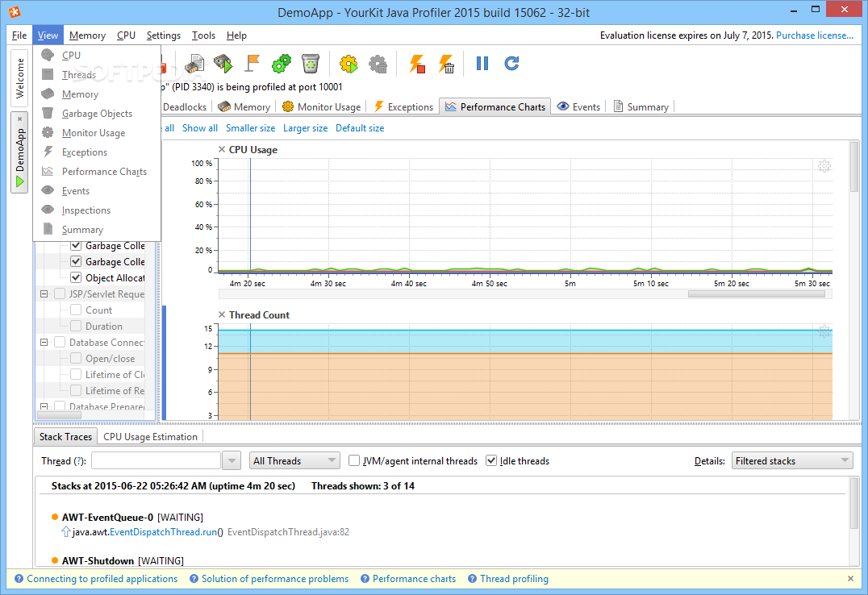Enable the Count checkbox
This screenshot has height=595, width=868.
coord(76,310)
